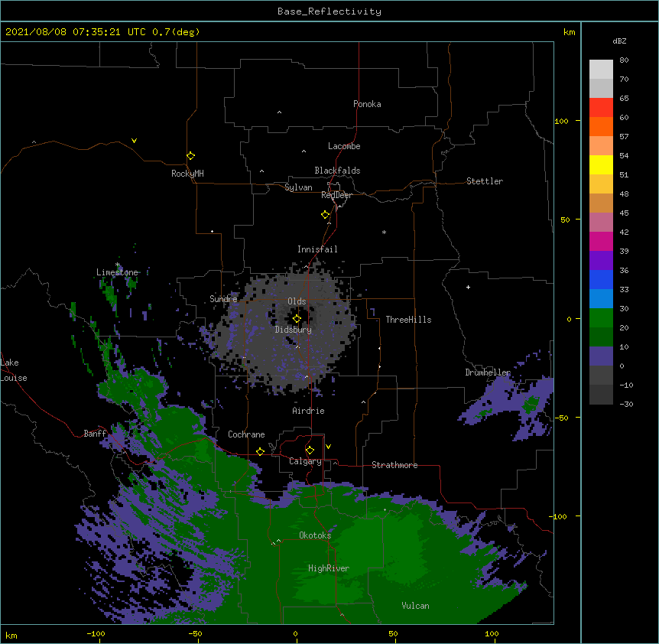Click the Base_Reflectivity title text

(x=329, y=11)
